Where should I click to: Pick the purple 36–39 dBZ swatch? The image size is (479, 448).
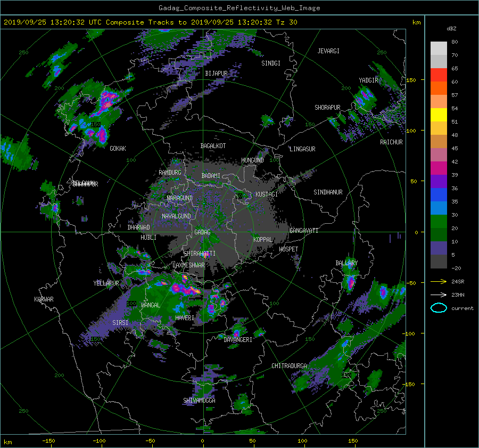pyautogui.click(x=439, y=181)
